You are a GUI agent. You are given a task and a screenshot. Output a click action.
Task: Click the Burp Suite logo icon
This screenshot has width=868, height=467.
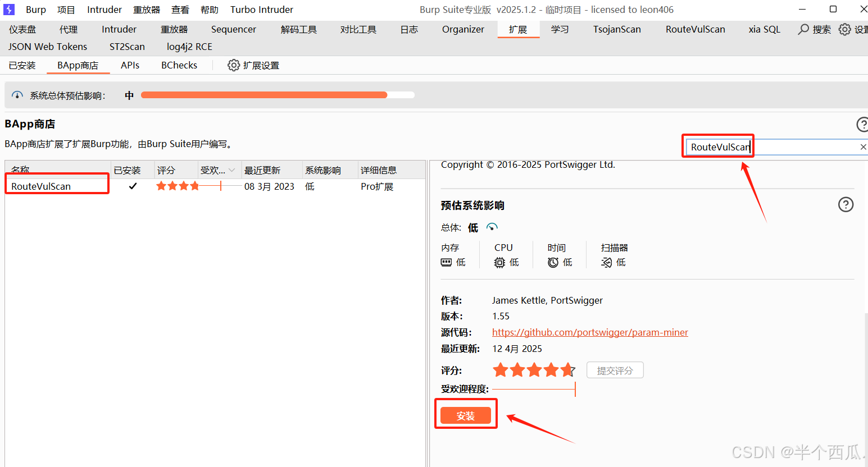point(9,10)
